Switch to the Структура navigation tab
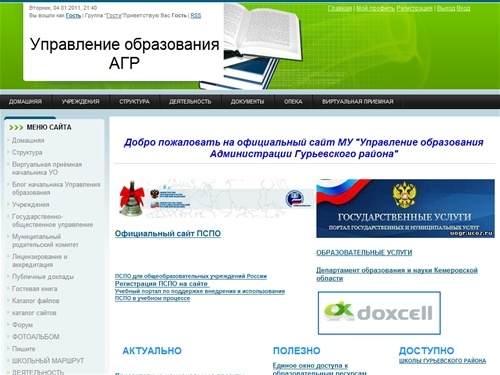The image size is (500, 375). pyautogui.click(x=134, y=102)
